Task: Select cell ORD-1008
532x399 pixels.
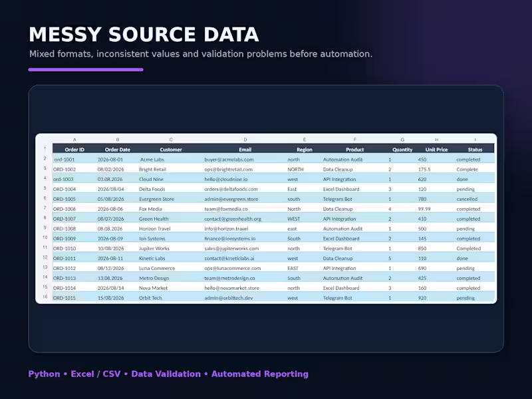Action: [64, 229]
